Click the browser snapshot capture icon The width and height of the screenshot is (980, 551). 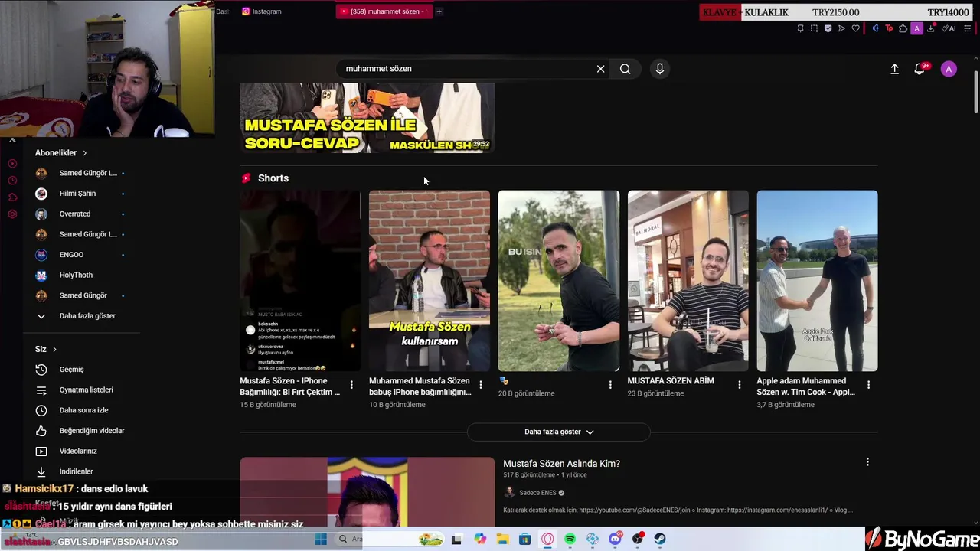[815, 28]
